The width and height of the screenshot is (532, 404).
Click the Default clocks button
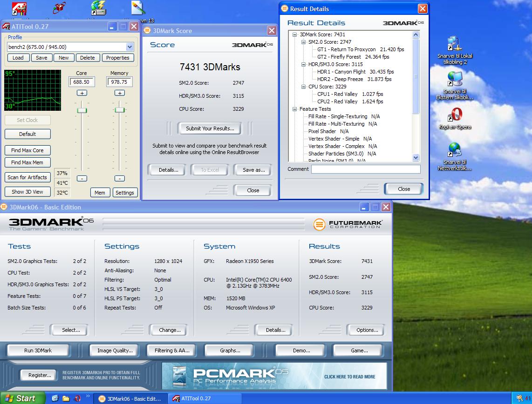[x=27, y=134]
